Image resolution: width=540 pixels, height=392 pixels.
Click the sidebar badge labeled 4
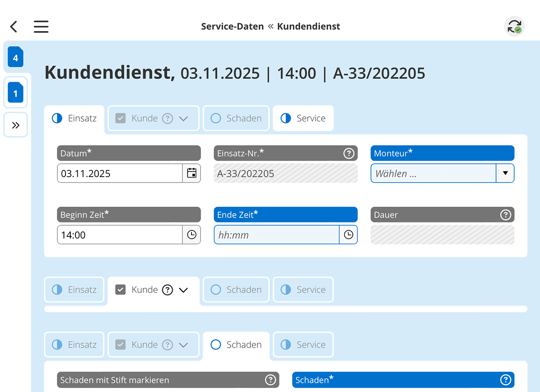16,57
